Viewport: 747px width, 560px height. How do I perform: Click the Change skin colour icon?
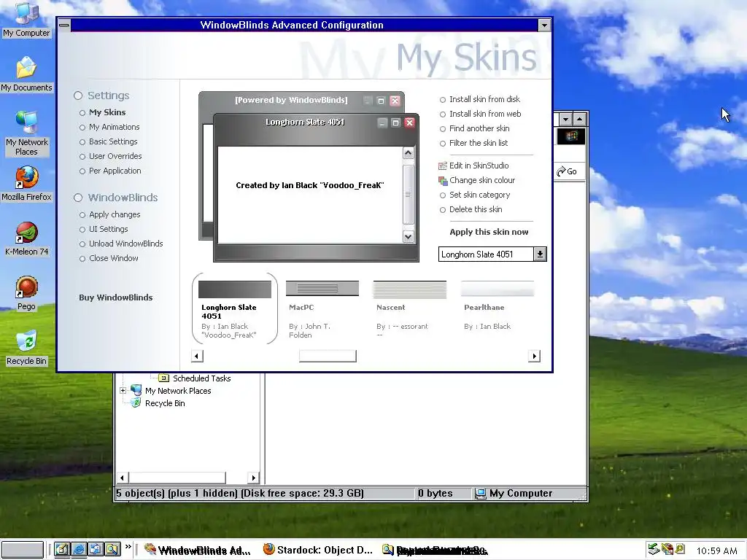443,181
